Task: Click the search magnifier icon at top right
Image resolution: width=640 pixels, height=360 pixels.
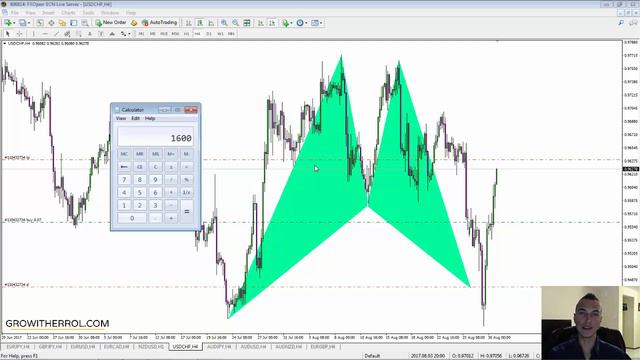Action: pos(621,23)
